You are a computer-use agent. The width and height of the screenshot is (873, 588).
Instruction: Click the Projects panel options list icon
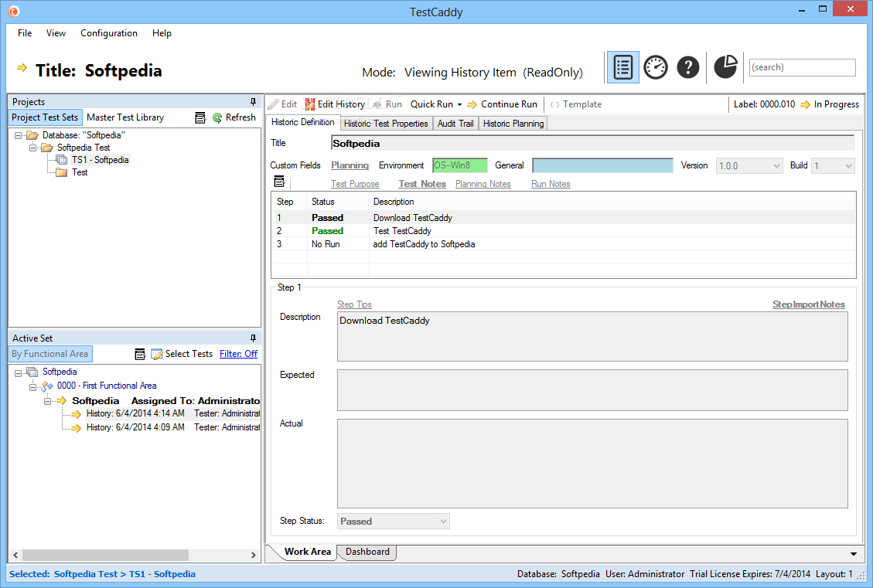[200, 117]
